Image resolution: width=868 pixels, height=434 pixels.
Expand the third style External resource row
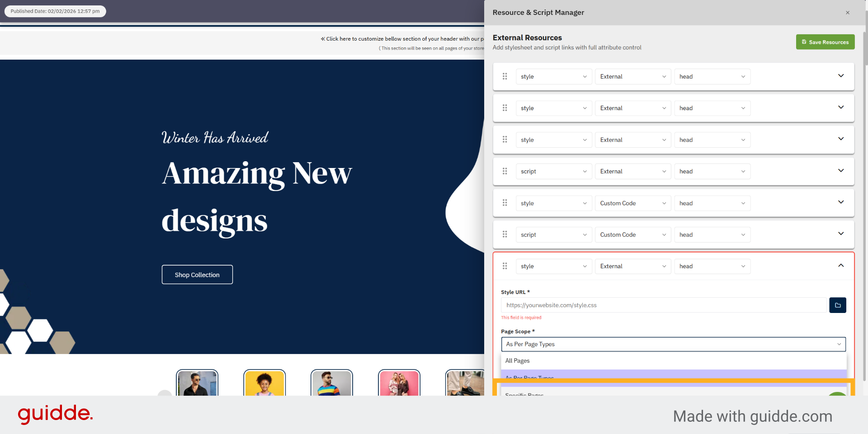[x=841, y=139]
